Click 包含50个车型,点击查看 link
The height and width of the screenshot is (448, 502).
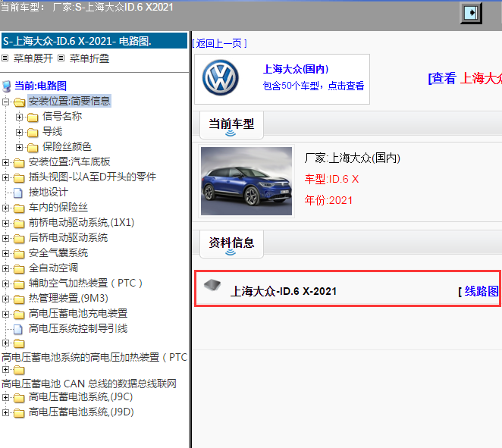pyautogui.click(x=313, y=86)
